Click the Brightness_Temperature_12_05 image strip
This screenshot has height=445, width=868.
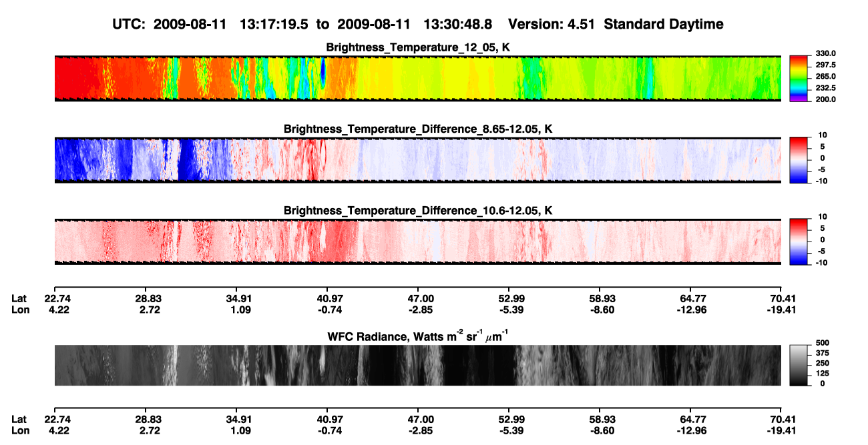point(417,78)
